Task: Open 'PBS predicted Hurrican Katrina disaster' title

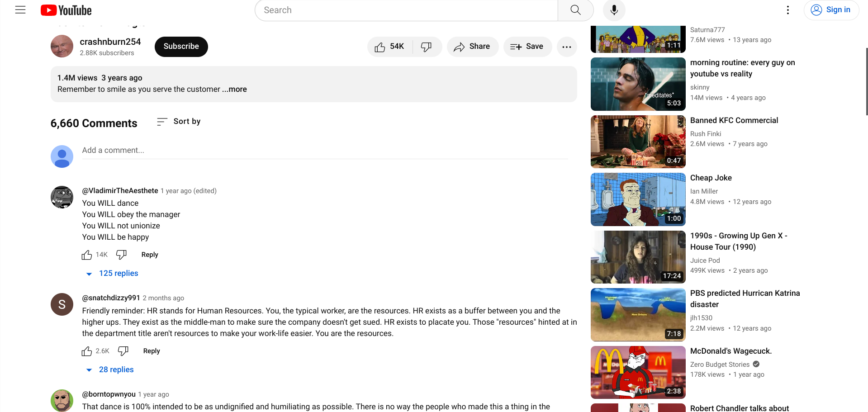Action: click(x=745, y=299)
